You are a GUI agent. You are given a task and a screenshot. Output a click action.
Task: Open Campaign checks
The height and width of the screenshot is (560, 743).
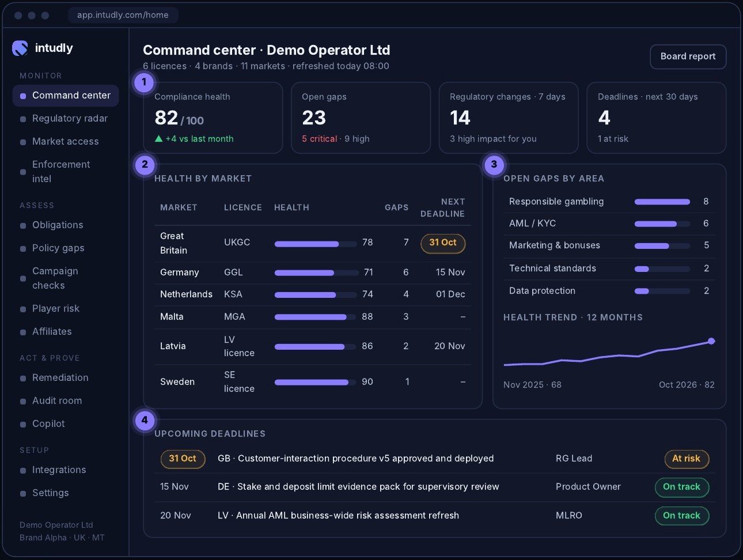tap(66, 278)
